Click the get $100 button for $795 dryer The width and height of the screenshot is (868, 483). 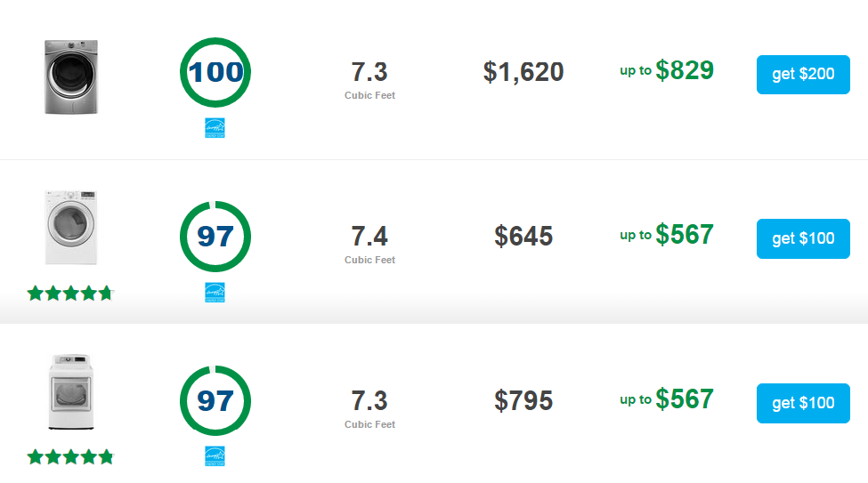coord(803,403)
